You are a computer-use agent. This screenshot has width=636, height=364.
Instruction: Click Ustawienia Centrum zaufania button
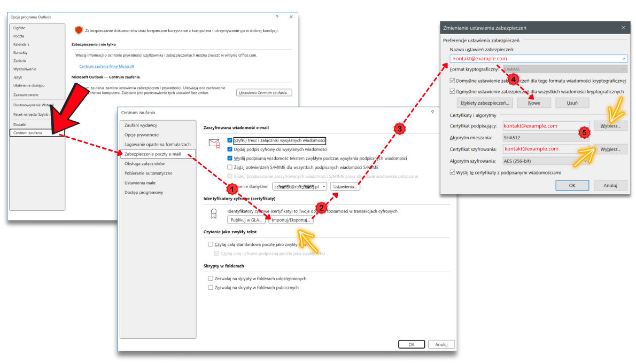(264, 93)
